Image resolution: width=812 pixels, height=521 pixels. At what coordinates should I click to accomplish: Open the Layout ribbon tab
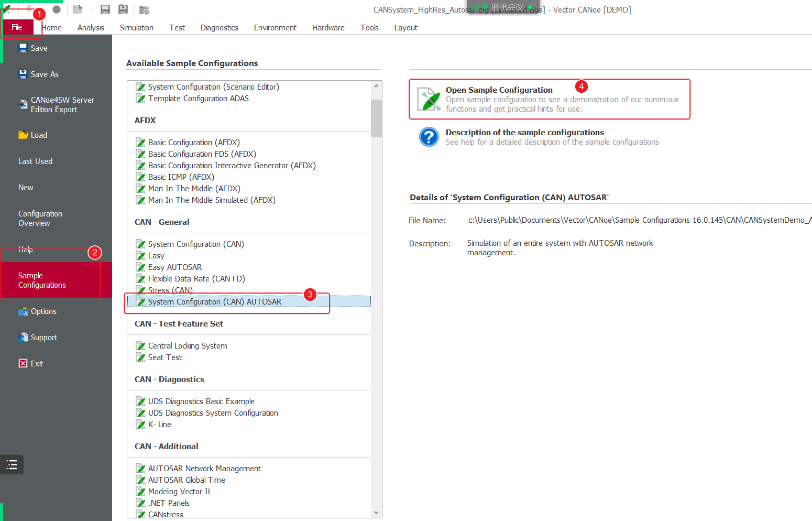406,28
